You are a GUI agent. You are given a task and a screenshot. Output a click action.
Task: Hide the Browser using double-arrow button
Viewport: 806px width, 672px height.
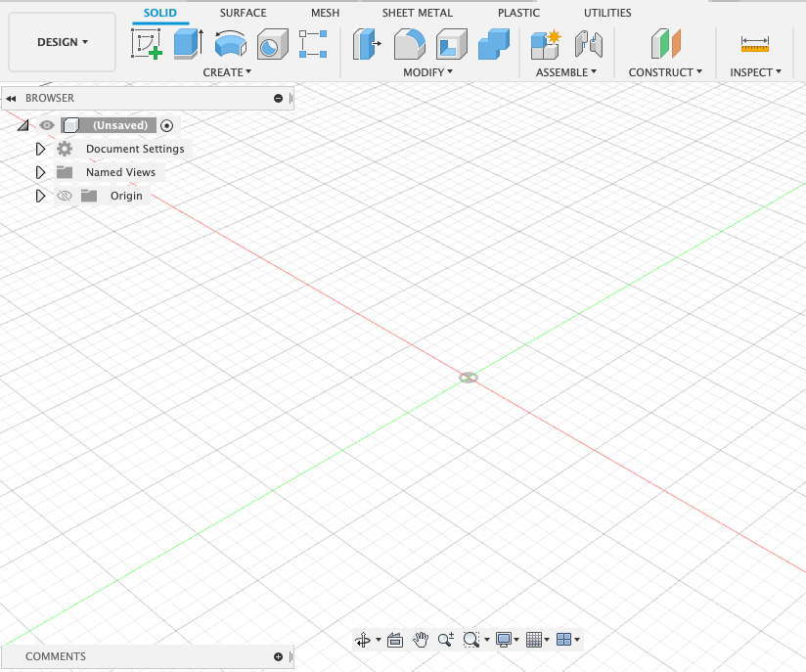pyautogui.click(x=11, y=99)
